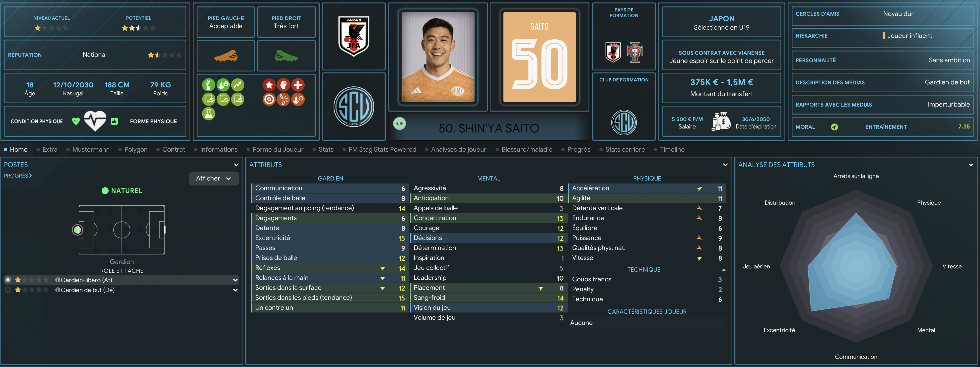Click the RJP badge beside player name
980x367 pixels.
point(399,123)
